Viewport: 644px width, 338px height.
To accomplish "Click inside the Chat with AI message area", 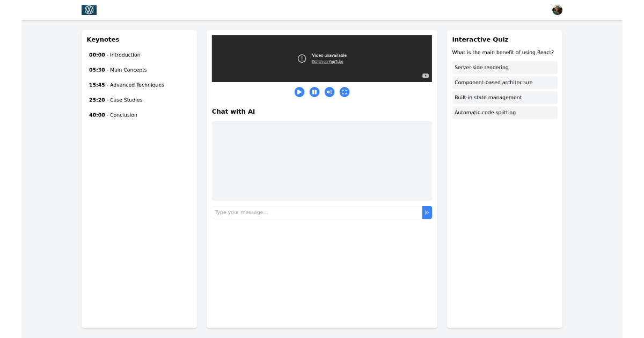I will 321,161.
